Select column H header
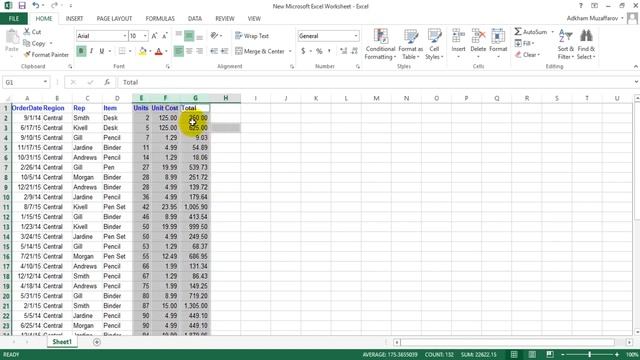This screenshot has width=640, height=360. click(x=225, y=98)
